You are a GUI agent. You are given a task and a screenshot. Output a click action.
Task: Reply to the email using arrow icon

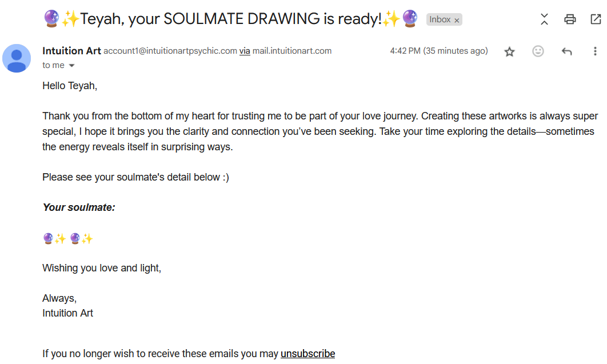click(567, 51)
